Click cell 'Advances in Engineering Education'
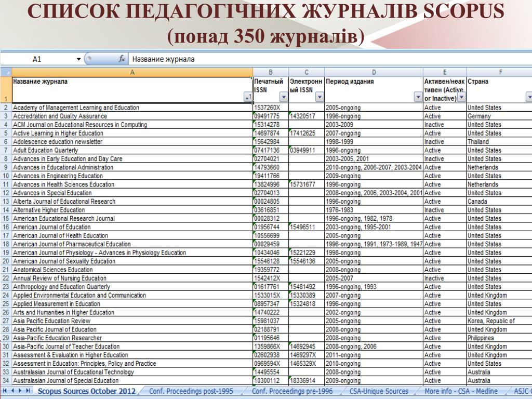The image size is (532, 399). (132, 176)
